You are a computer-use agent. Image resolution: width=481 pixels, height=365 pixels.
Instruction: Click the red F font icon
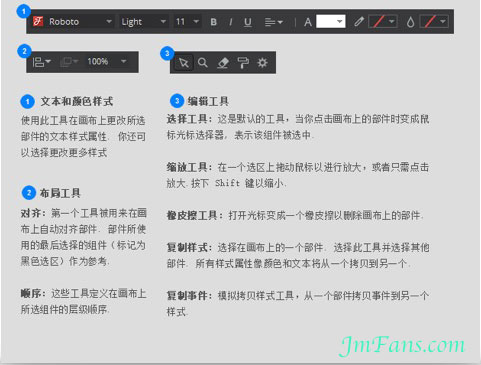click(38, 21)
